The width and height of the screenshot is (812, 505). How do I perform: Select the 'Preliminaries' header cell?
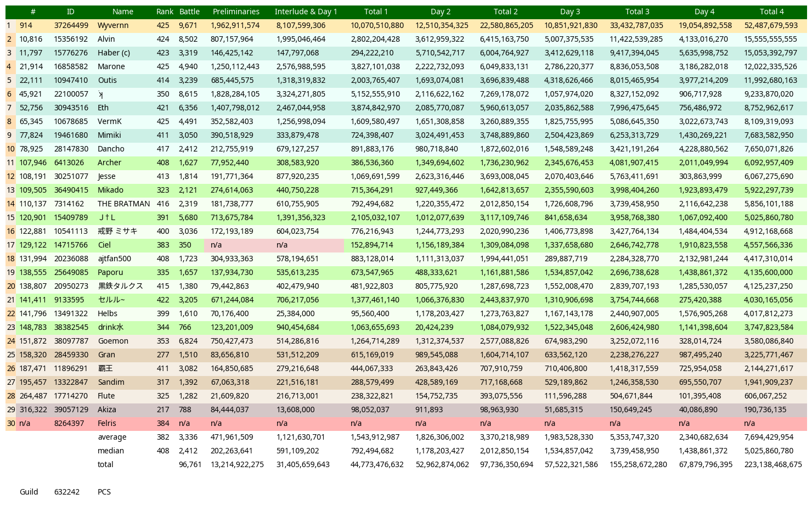[236, 12]
